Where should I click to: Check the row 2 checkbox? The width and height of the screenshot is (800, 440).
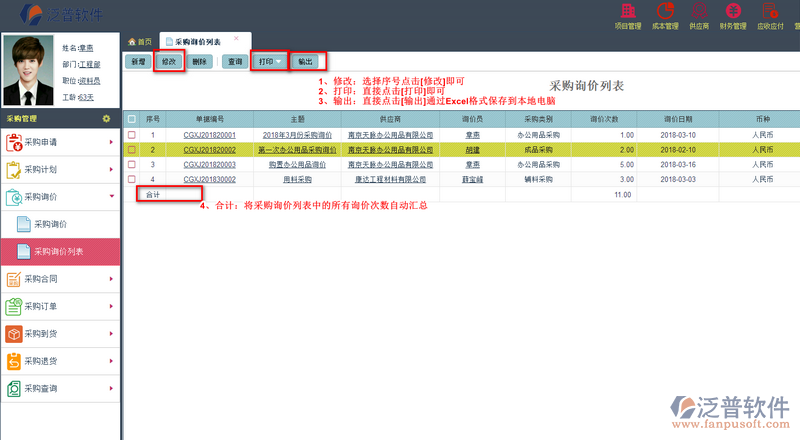coord(132,150)
